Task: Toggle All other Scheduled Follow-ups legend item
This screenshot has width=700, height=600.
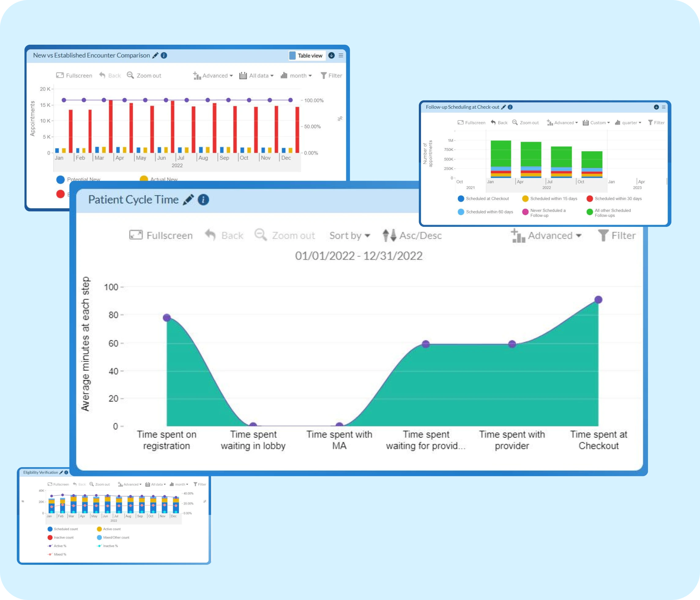Action: click(x=609, y=213)
